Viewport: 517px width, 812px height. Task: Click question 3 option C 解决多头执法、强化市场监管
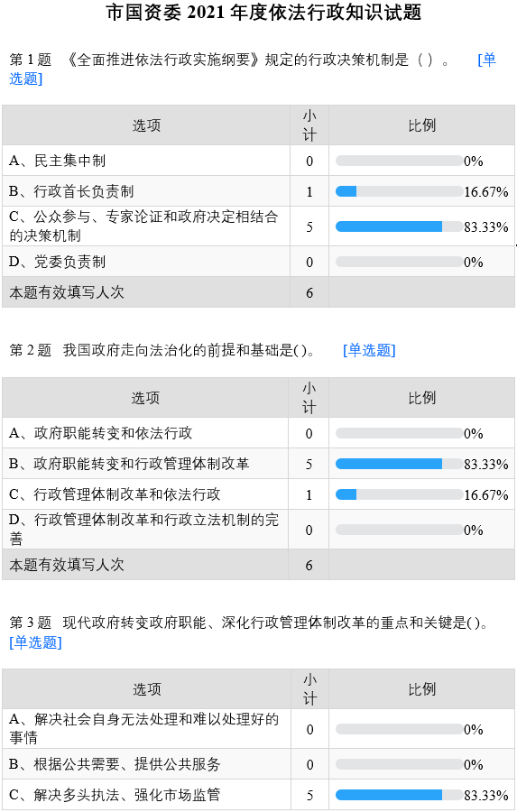(x=115, y=795)
